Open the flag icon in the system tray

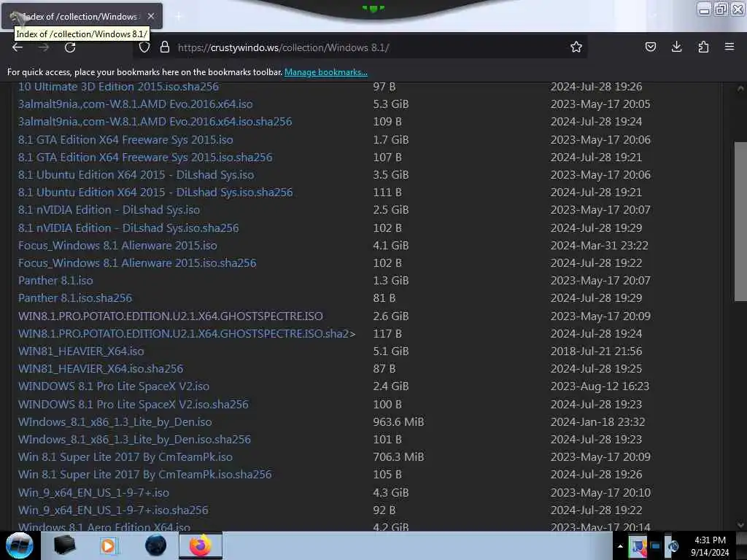click(x=638, y=547)
